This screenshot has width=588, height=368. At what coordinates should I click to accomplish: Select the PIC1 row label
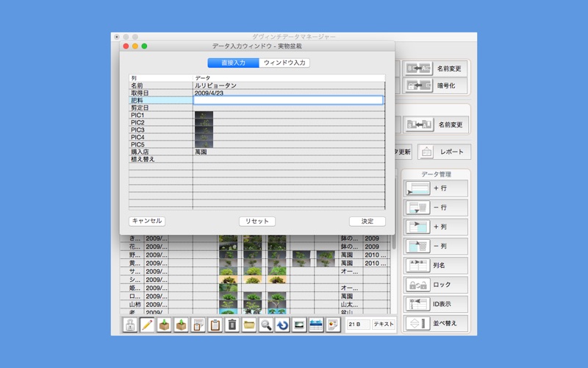(x=137, y=115)
